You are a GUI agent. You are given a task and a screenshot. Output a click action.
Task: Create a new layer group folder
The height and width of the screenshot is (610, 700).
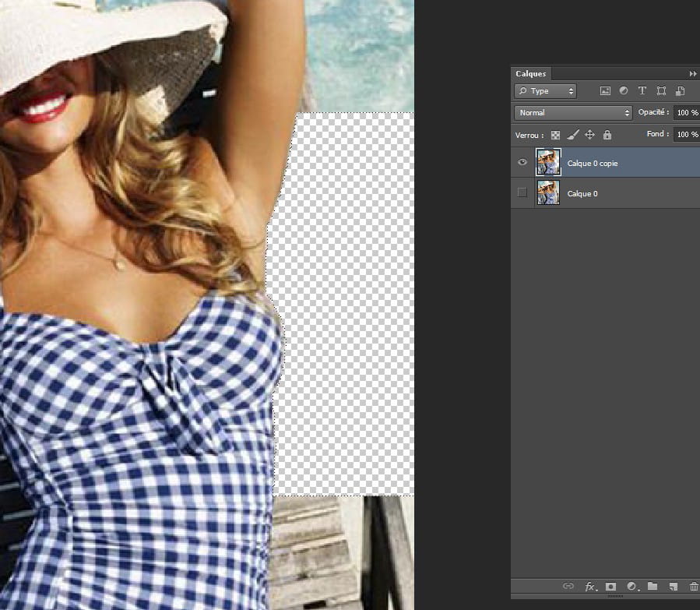(653, 586)
